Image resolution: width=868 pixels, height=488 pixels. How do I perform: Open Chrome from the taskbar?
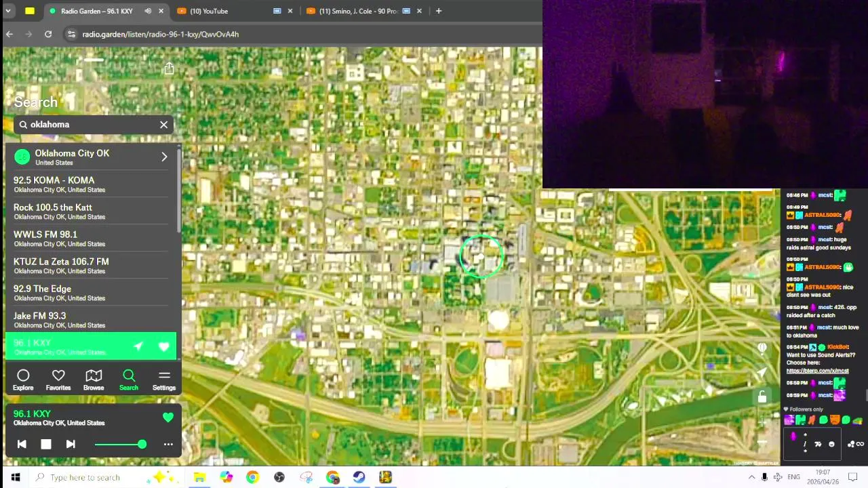(x=252, y=477)
